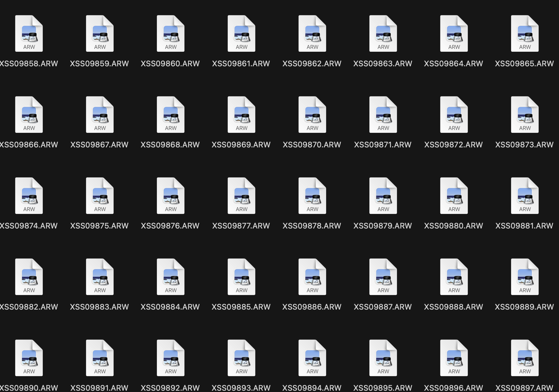Select XSS09871.ARW file icon
This screenshot has width=559, height=392.
pos(383,115)
